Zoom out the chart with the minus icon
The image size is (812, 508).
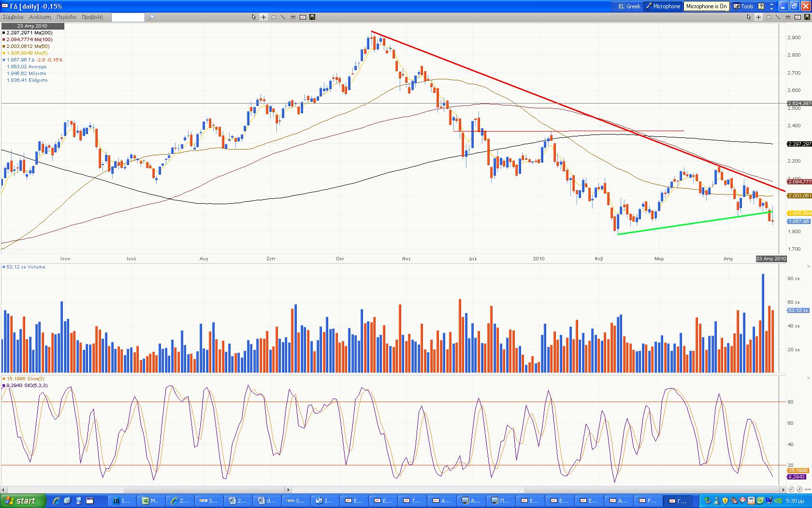point(791,490)
